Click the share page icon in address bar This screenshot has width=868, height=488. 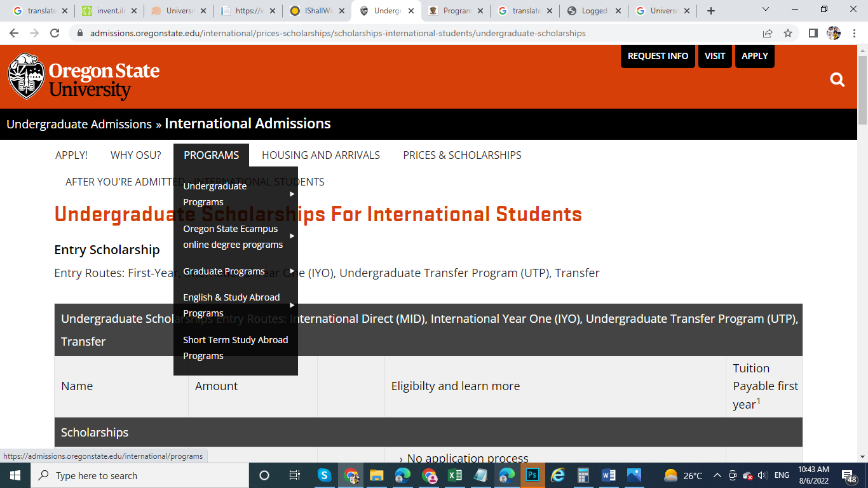tap(768, 33)
